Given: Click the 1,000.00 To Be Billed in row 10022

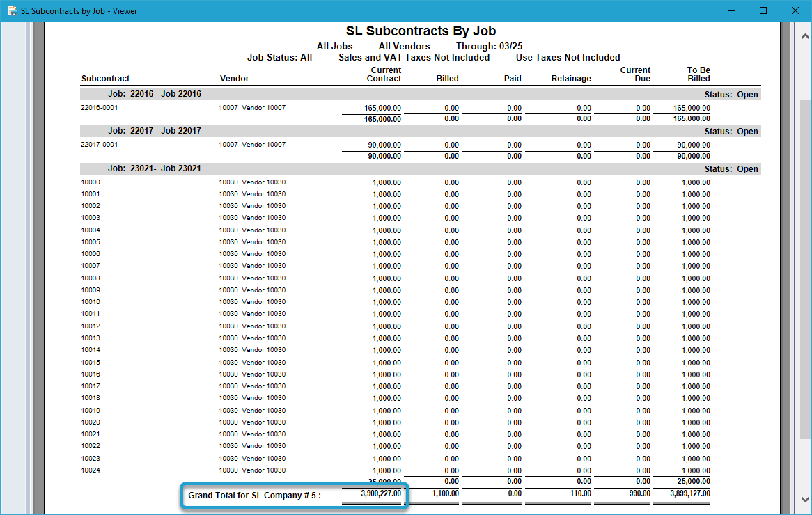Looking at the screenshot, I should 696,446.
